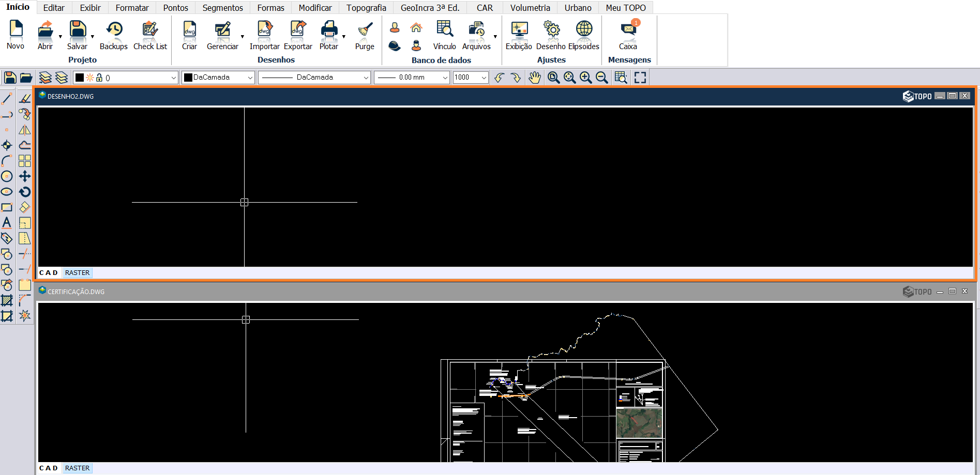This screenshot has height=475, width=980.
Task: Open the Caixa messages inbox
Action: click(x=628, y=35)
